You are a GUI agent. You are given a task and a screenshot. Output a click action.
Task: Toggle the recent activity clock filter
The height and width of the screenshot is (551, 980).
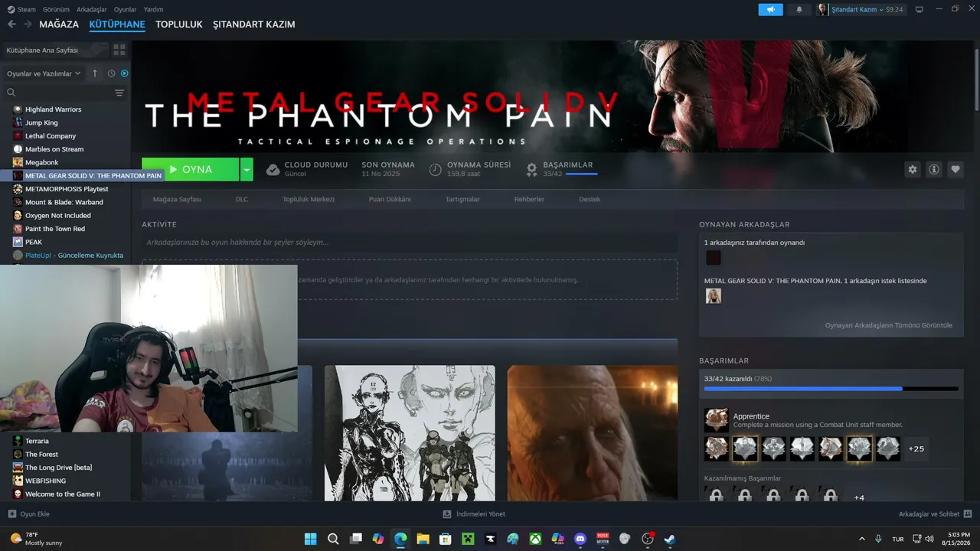[x=111, y=73]
